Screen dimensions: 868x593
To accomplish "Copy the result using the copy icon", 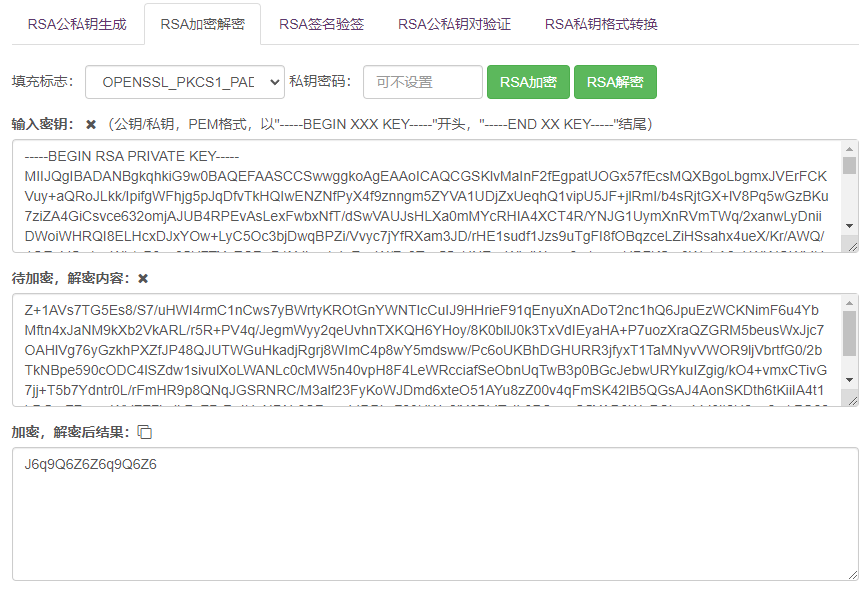I will 145,432.
